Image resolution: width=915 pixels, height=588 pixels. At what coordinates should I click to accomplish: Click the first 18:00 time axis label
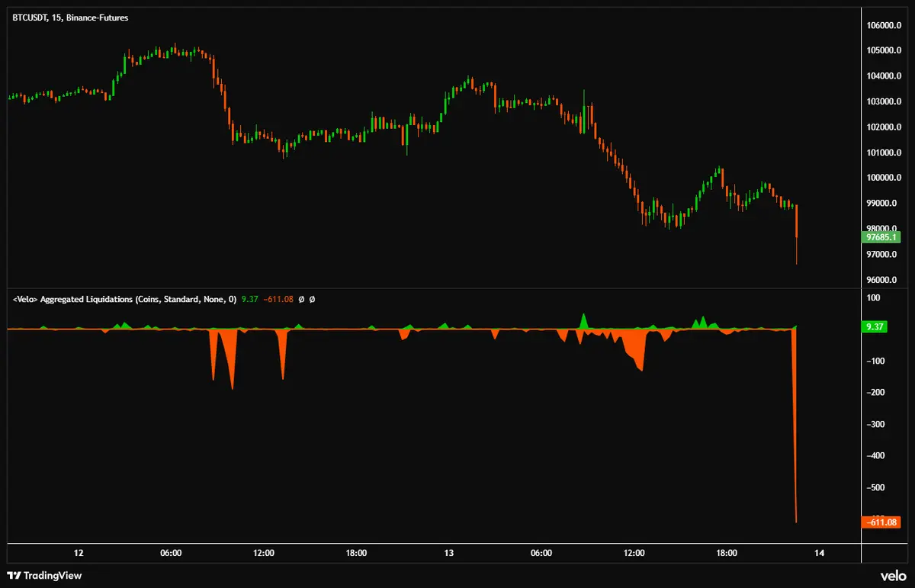356,554
